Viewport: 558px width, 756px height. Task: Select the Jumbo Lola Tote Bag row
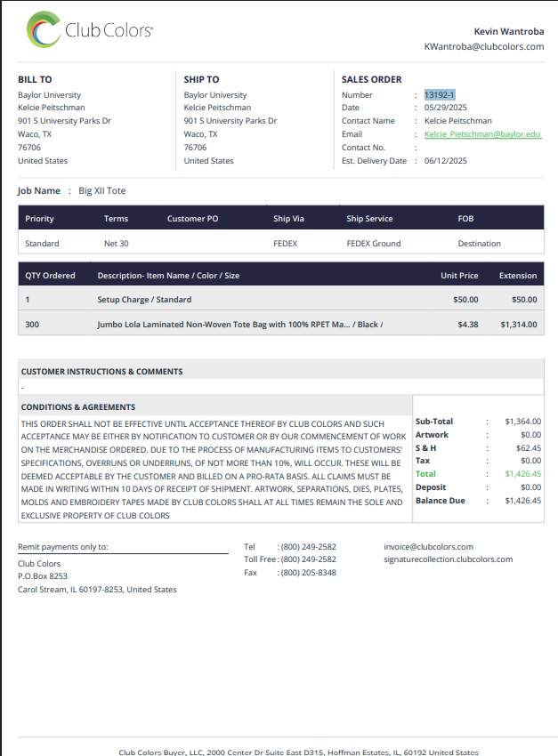[x=281, y=324]
